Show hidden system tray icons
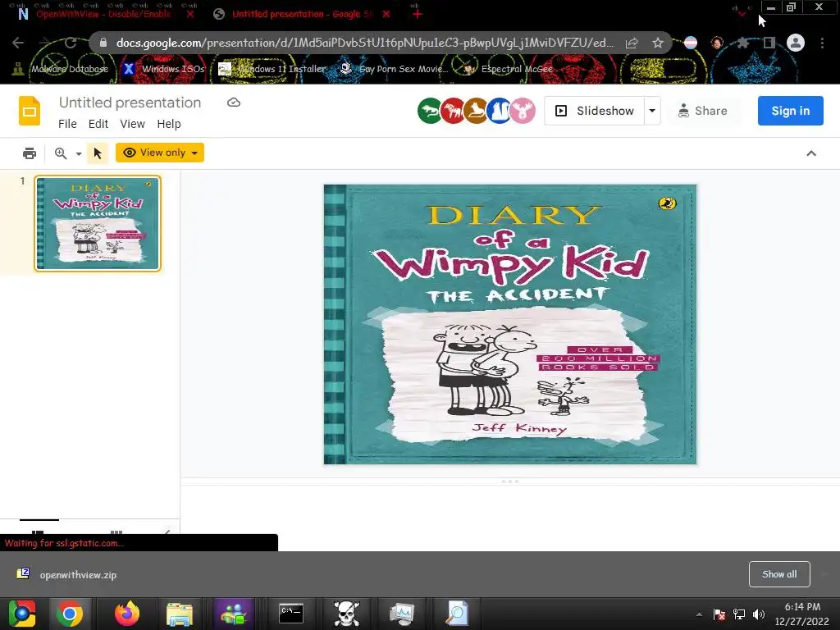840x630 pixels. pyautogui.click(x=699, y=614)
